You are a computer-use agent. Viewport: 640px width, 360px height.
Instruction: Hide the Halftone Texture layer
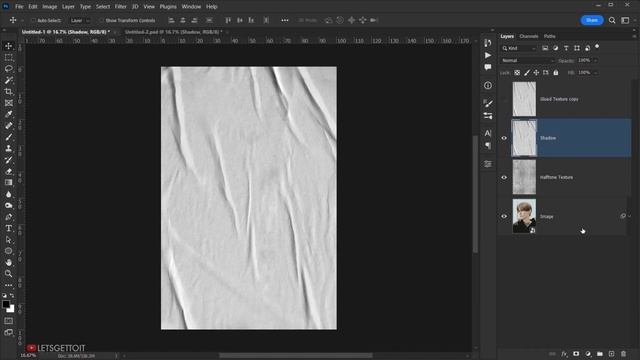point(504,177)
